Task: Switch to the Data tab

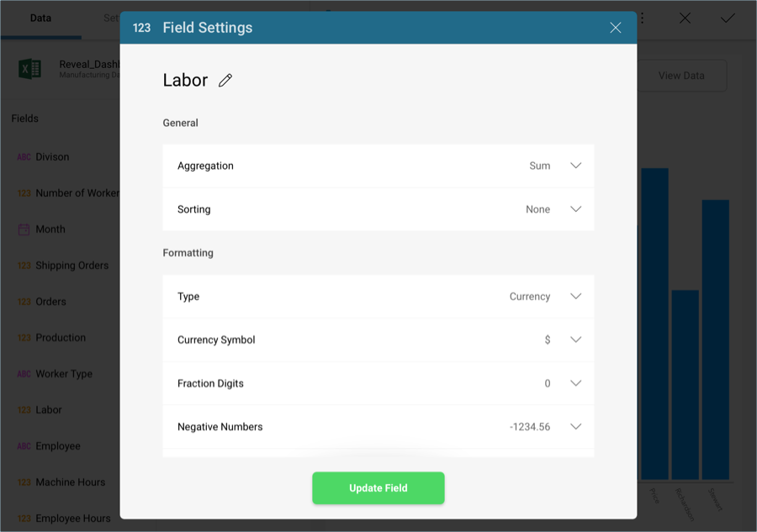Action: [x=40, y=18]
